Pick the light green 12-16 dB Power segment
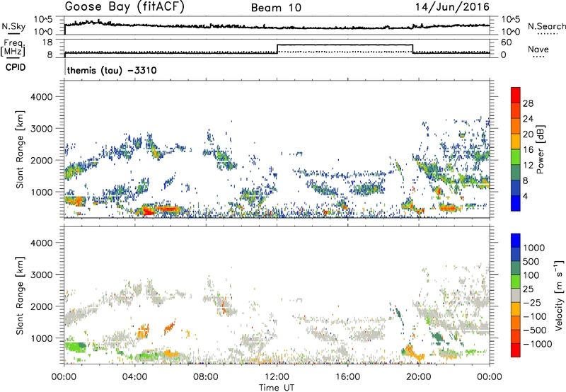The height and width of the screenshot is (392, 566). [516, 156]
